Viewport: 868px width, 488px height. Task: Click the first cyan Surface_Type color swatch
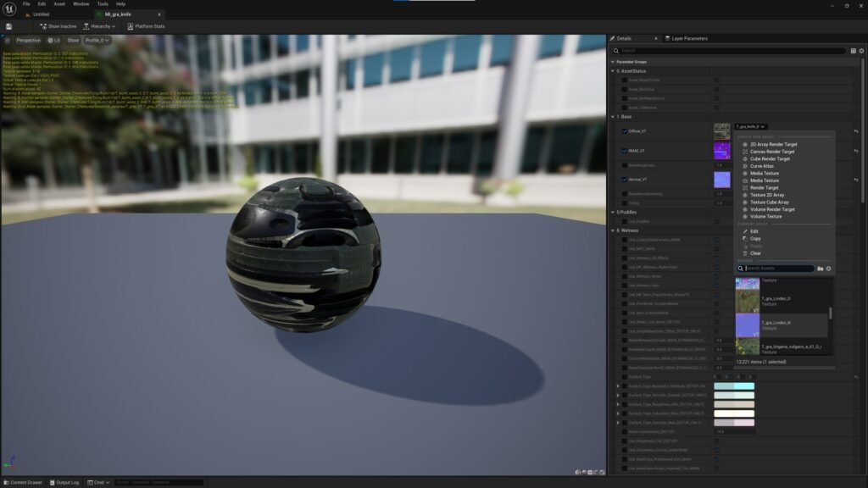[x=733, y=386]
